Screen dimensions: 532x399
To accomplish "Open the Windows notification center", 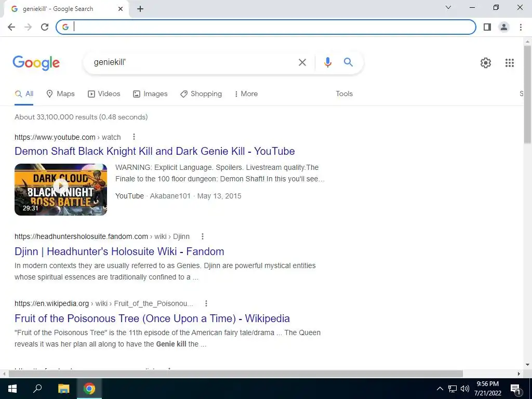I will [515, 389].
